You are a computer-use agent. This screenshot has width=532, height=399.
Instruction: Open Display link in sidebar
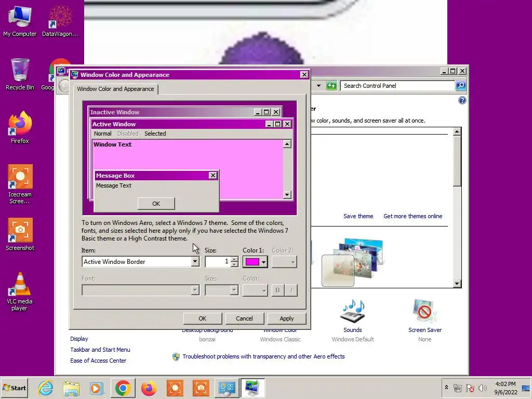[x=79, y=339]
